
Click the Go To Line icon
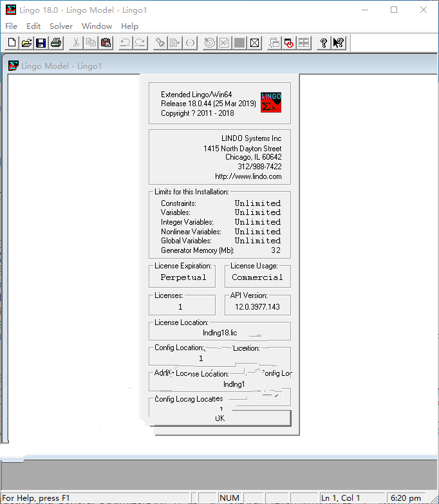pos(175,42)
